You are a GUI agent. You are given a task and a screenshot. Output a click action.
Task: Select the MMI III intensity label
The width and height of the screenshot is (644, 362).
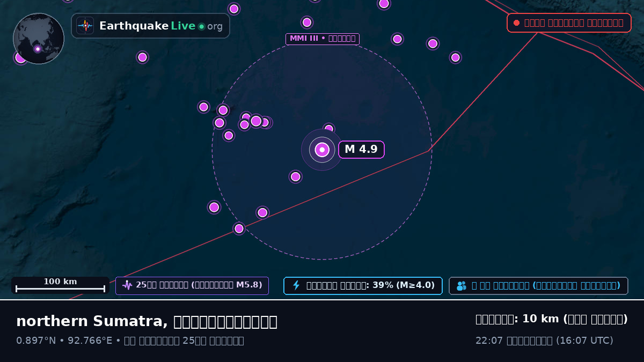click(x=323, y=39)
